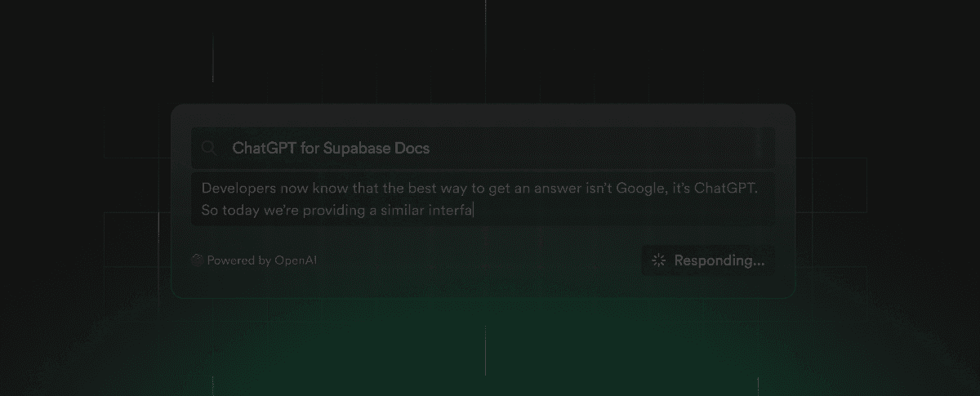
Task: Click the loading spinner icon
Action: click(658, 260)
